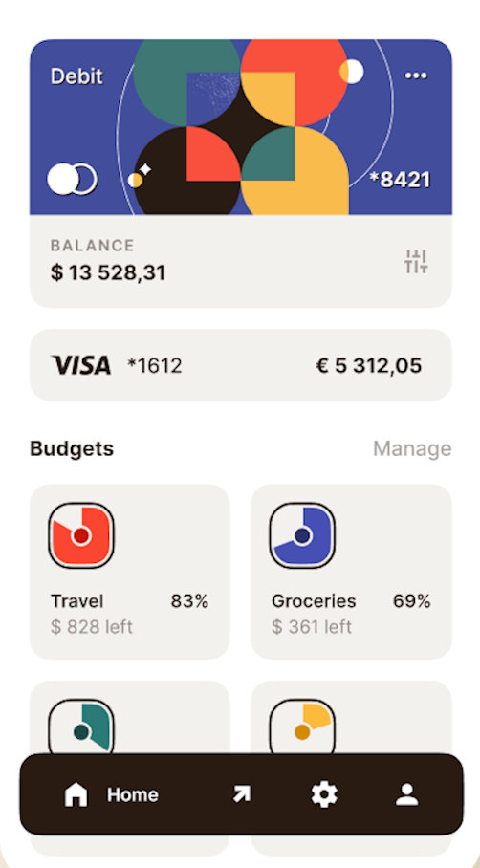Open the Travel budget pie icon
Image resolution: width=480 pixels, height=868 pixels.
pyautogui.click(x=81, y=535)
